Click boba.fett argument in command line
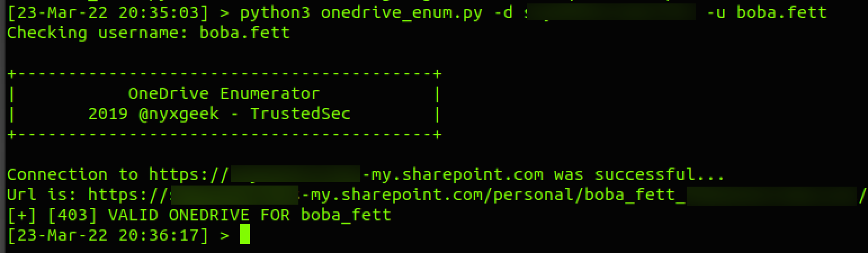 click(781, 12)
